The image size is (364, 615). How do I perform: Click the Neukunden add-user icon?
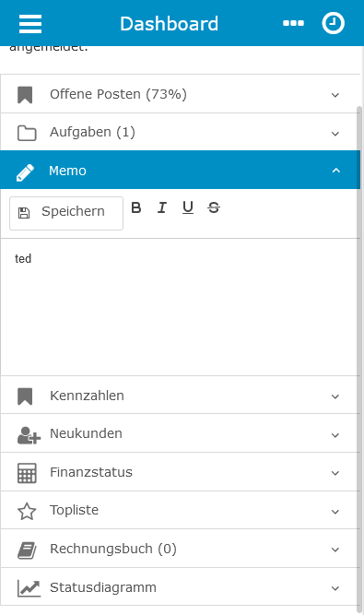(x=29, y=435)
